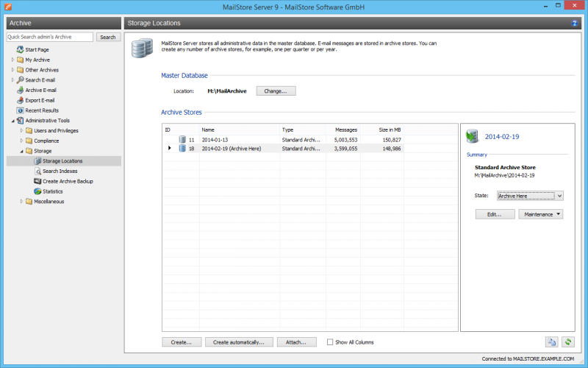The image size is (588, 368).
Task: Expand the My Archive tree node
Action: [x=12, y=60]
